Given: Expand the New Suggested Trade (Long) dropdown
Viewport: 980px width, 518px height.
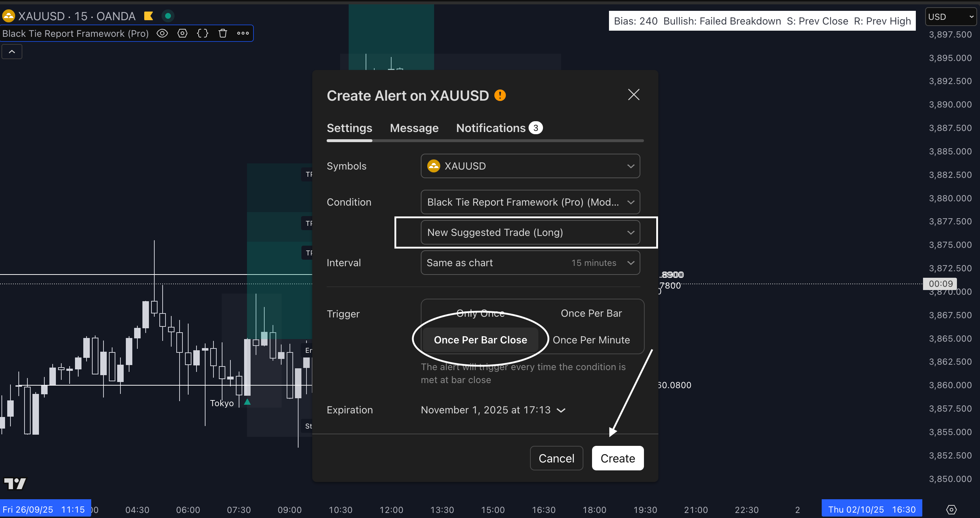Looking at the screenshot, I should click(530, 232).
